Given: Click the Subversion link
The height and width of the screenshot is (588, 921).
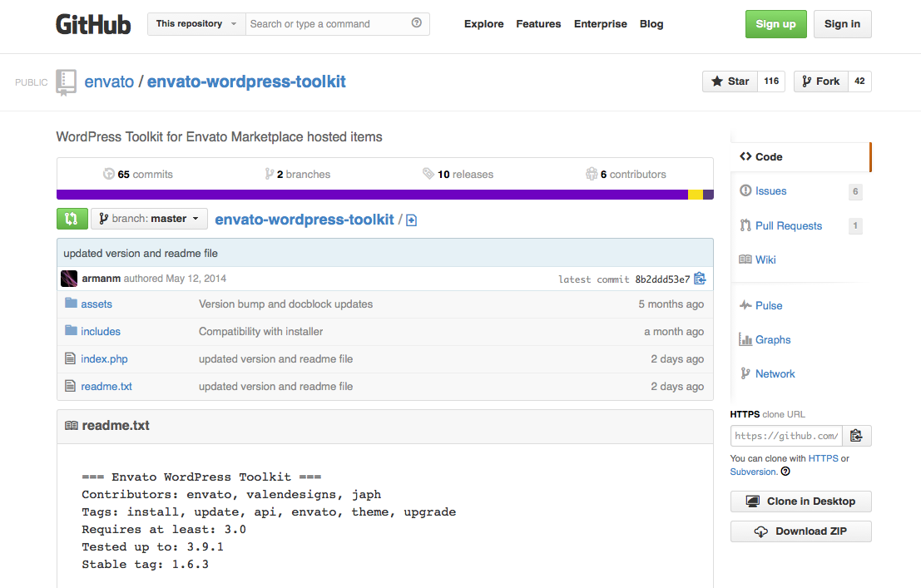Looking at the screenshot, I should pyautogui.click(x=753, y=472).
